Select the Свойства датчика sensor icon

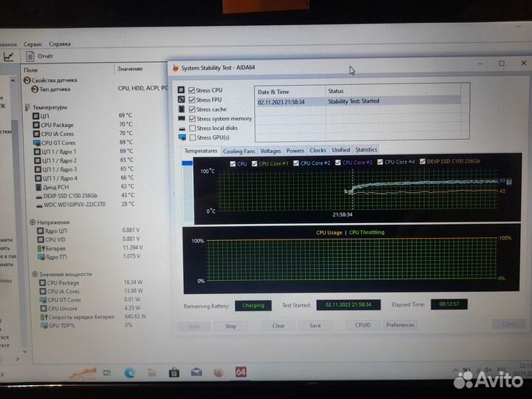click(27, 81)
